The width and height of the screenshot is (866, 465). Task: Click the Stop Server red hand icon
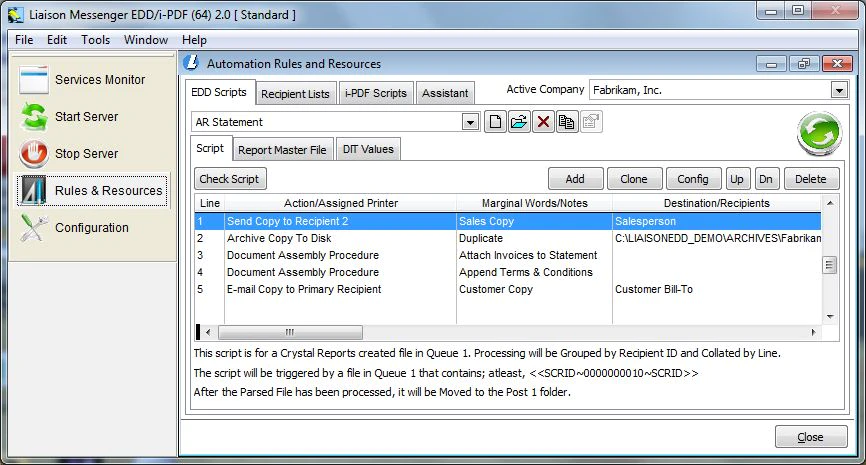[x=34, y=154]
